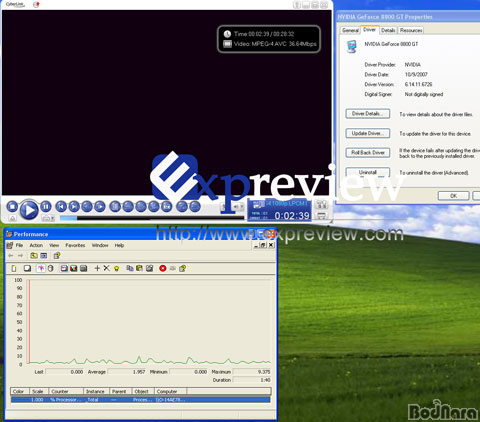This screenshot has height=422, width=480.
Task: Open the Help menu in Performance
Action: coord(119,245)
